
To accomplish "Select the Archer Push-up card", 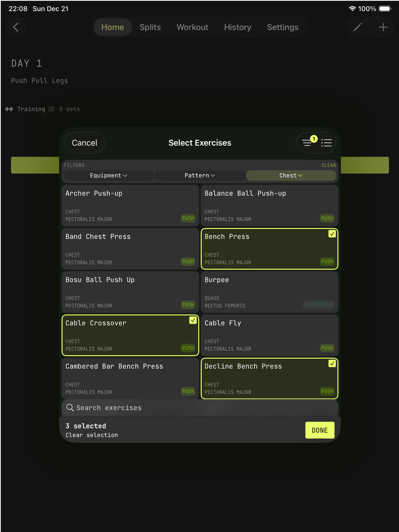I will coord(130,205).
